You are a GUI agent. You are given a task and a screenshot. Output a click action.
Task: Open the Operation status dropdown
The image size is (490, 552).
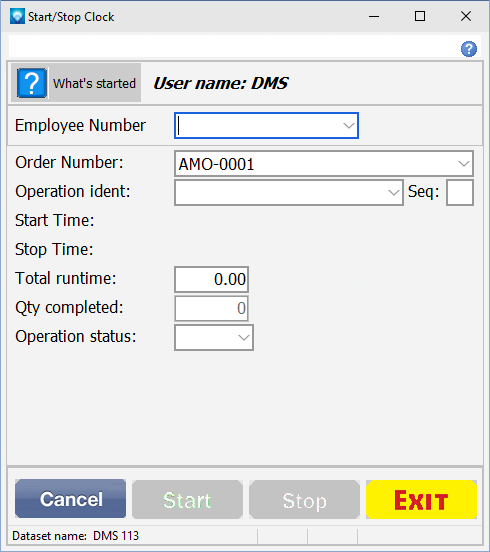[244, 337]
